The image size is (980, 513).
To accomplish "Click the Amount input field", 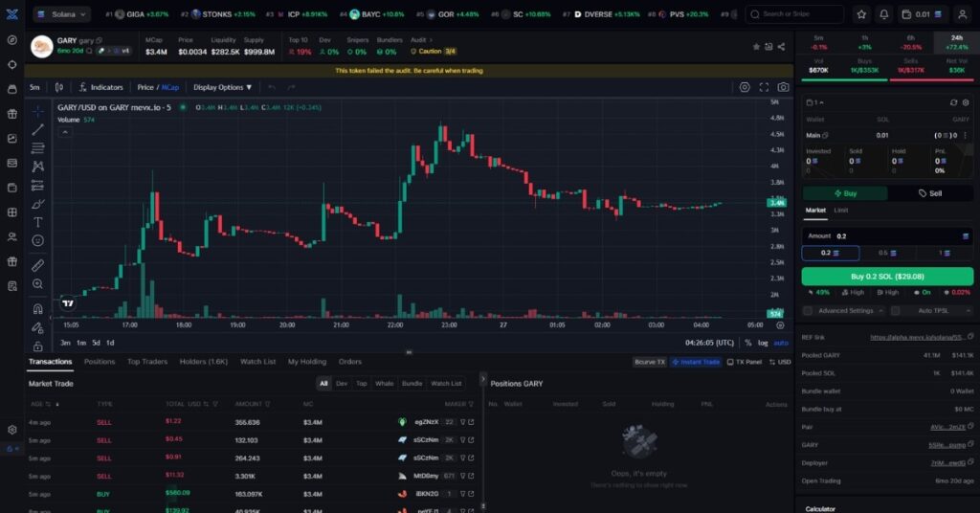I will coord(887,236).
